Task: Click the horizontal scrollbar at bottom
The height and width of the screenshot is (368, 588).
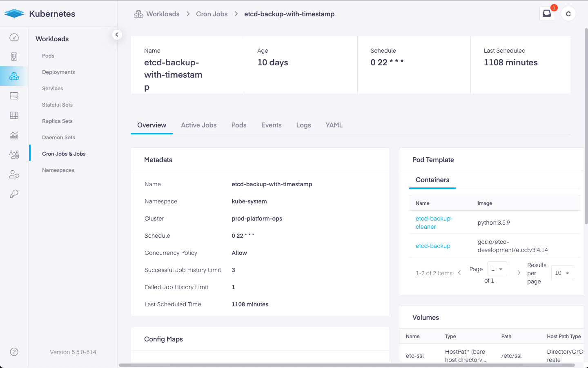Action: tap(346, 365)
